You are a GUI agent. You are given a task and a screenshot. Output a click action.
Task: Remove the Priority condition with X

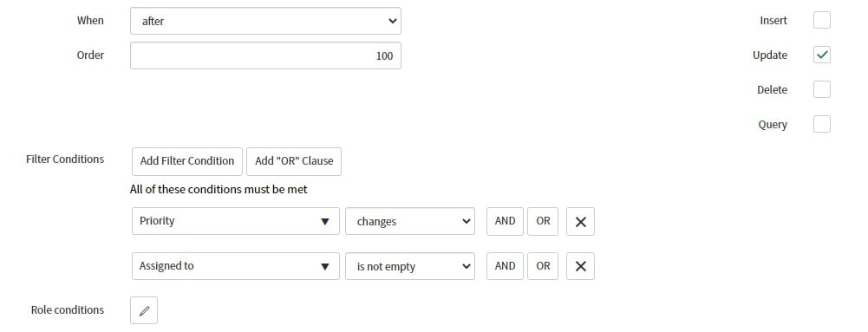(580, 221)
